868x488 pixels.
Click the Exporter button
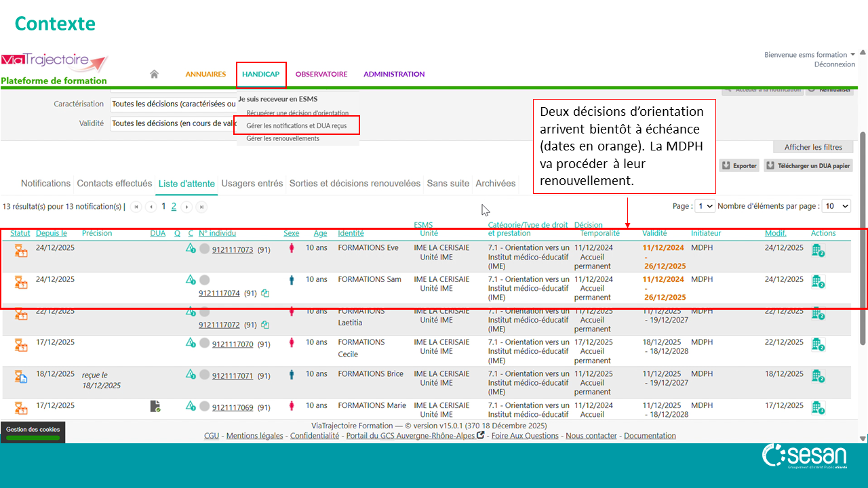point(739,165)
